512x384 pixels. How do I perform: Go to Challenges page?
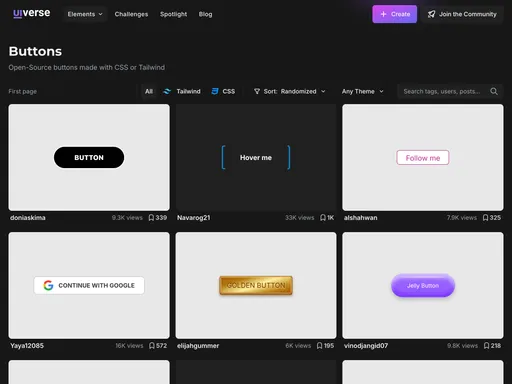131,14
